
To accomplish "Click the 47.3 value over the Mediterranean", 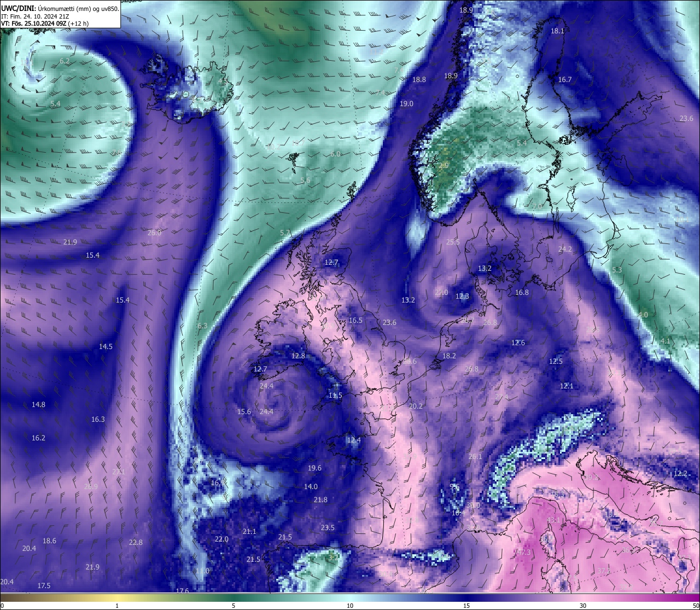I will tap(523, 552).
